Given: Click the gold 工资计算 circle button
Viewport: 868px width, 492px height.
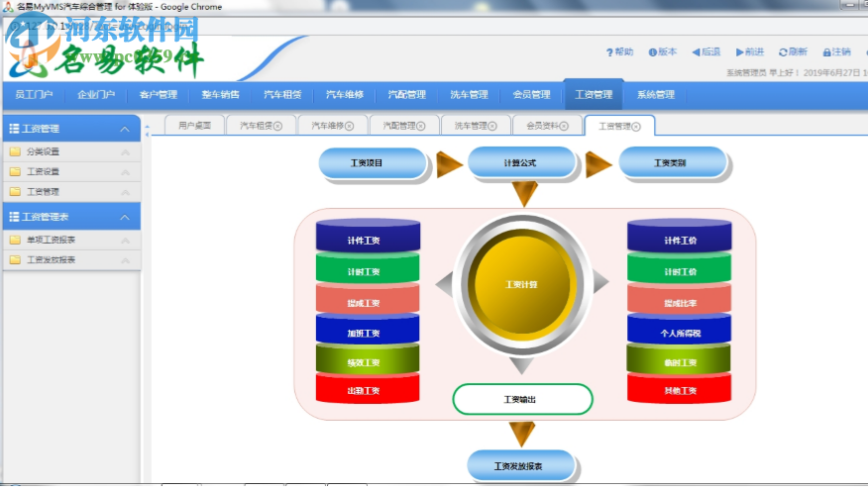Looking at the screenshot, I should pyautogui.click(x=521, y=285).
